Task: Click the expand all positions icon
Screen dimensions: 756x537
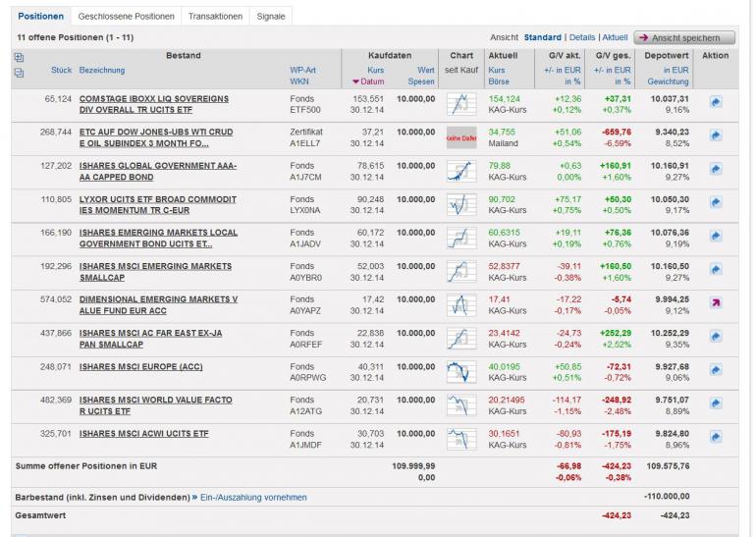Action: click(x=20, y=57)
